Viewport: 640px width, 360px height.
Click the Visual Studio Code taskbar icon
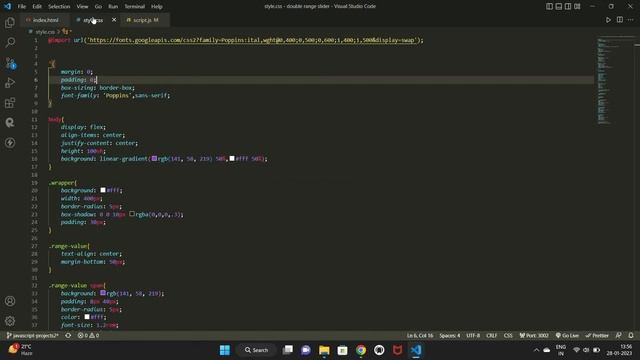point(416,350)
